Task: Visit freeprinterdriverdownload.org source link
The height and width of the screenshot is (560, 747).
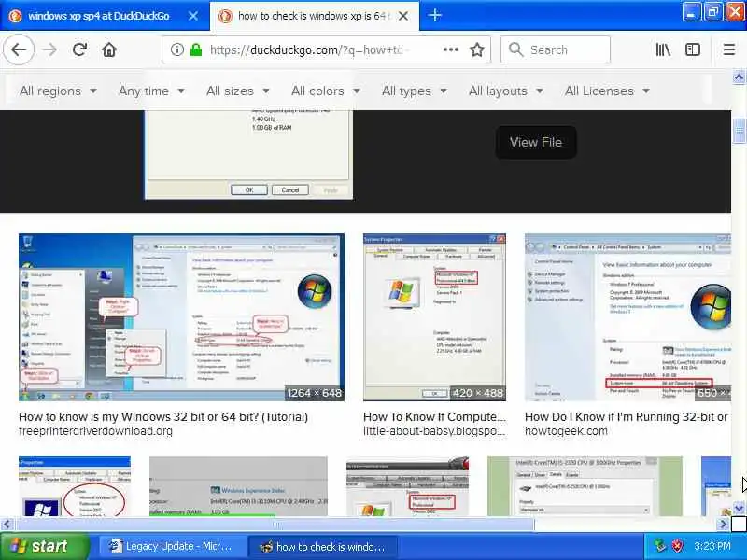Action: (95, 431)
